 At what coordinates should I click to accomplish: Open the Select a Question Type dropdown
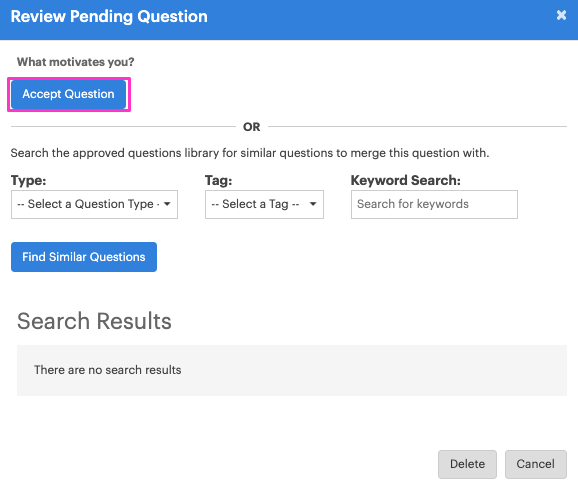[94, 204]
